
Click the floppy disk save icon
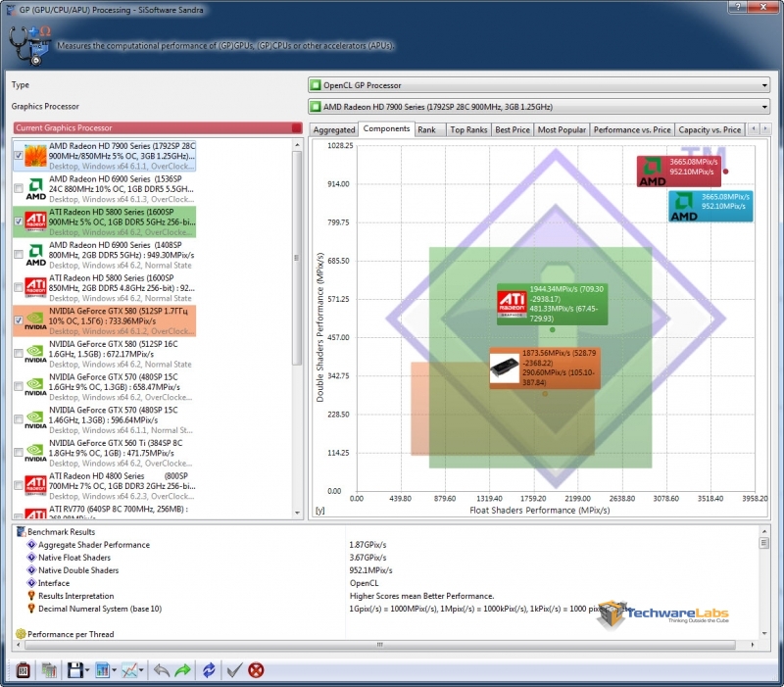click(x=75, y=670)
